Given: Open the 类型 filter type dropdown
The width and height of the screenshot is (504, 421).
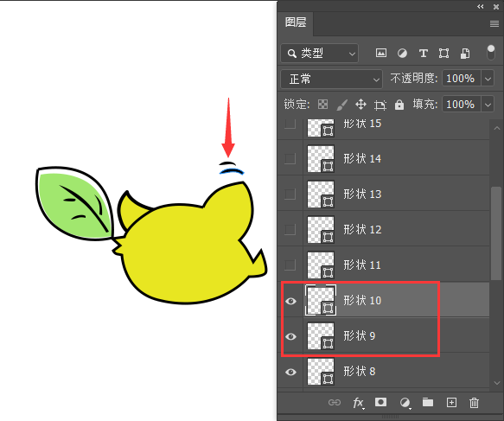Looking at the screenshot, I should pyautogui.click(x=320, y=54).
